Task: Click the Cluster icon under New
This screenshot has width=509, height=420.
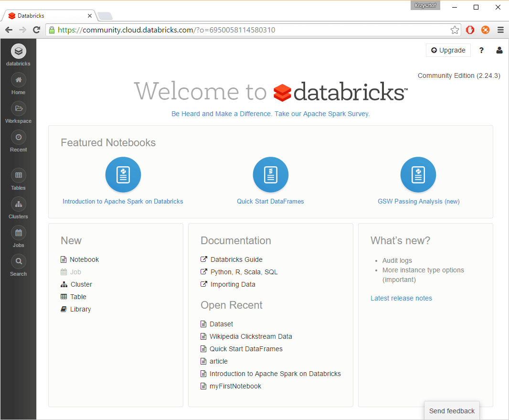Action: tap(64, 285)
